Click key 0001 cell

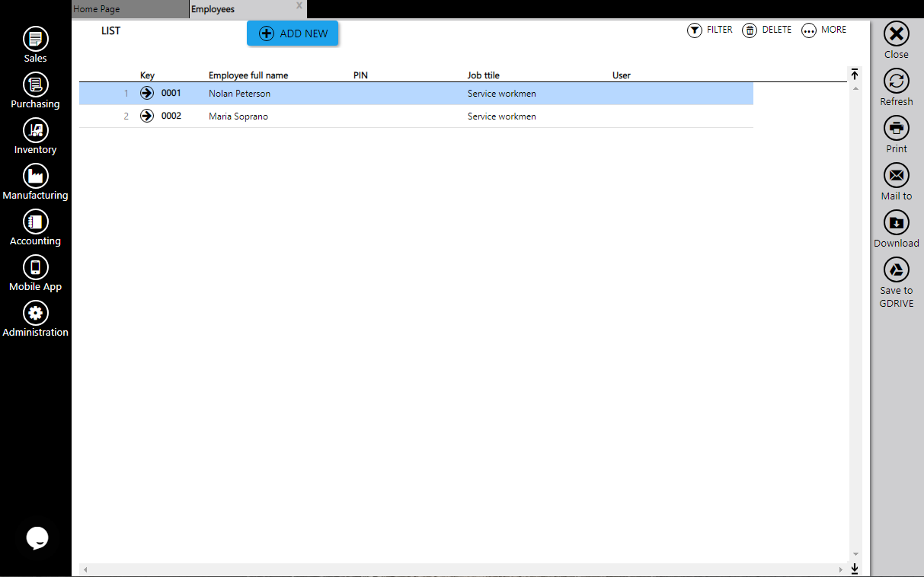[x=171, y=94]
